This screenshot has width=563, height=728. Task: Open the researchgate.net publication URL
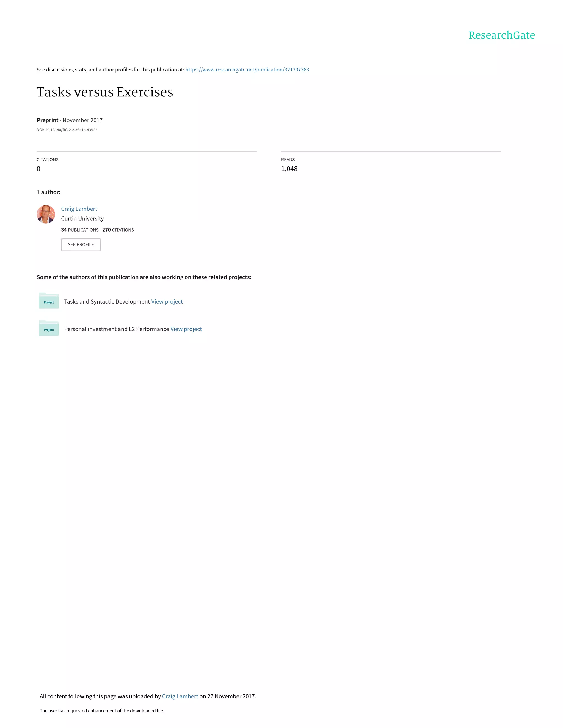click(247, 70)
